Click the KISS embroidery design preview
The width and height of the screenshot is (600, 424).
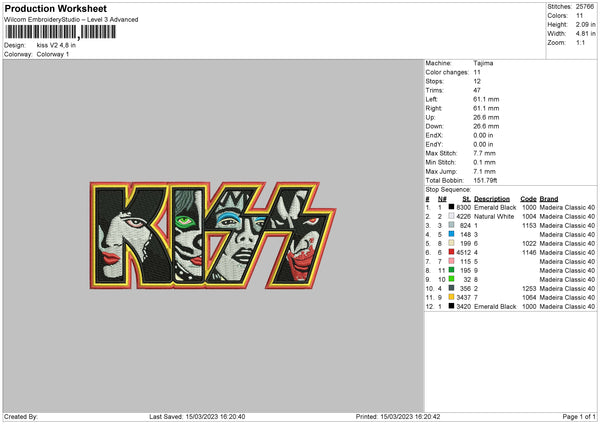[213, 235]
